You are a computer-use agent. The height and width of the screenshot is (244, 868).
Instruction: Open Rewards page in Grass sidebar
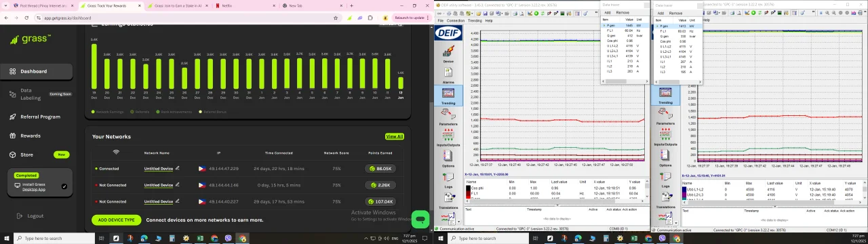(31, 136)
